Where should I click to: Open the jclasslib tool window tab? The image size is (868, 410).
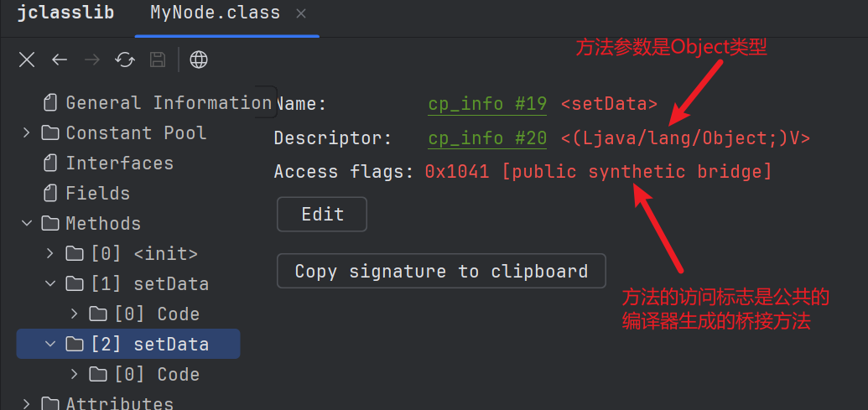[x=65, y=14]
